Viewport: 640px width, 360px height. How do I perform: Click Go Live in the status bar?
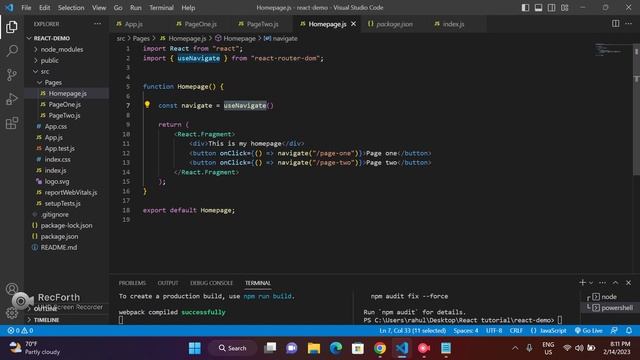[x=589, y=331]
